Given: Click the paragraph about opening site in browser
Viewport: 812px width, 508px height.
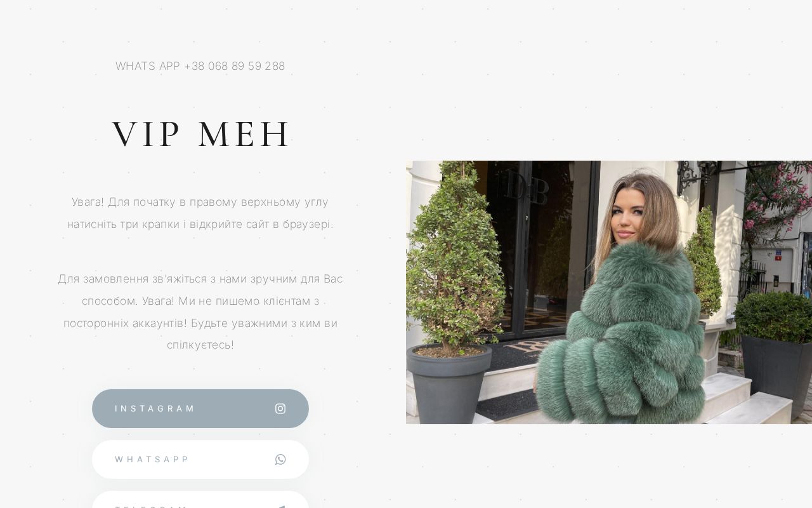Looking at the screenshot, I should point(200,213).
